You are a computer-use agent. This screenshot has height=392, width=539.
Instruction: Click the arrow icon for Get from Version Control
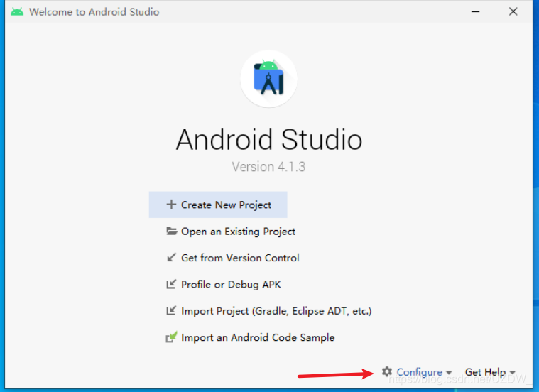[171, 257]
